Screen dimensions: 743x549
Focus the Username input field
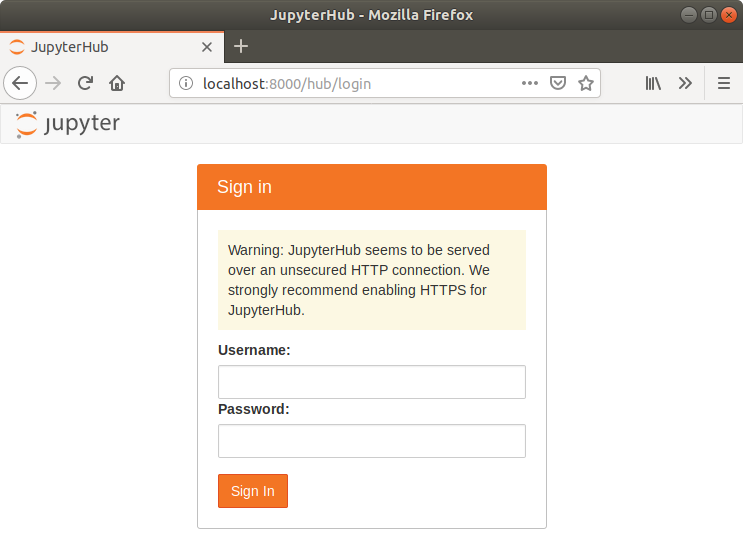click(372, 382)
